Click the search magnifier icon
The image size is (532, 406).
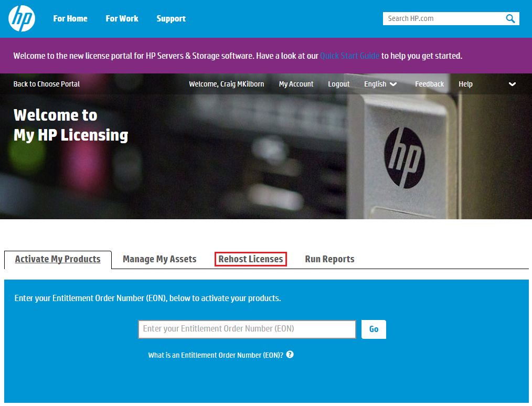coord(510,19)
